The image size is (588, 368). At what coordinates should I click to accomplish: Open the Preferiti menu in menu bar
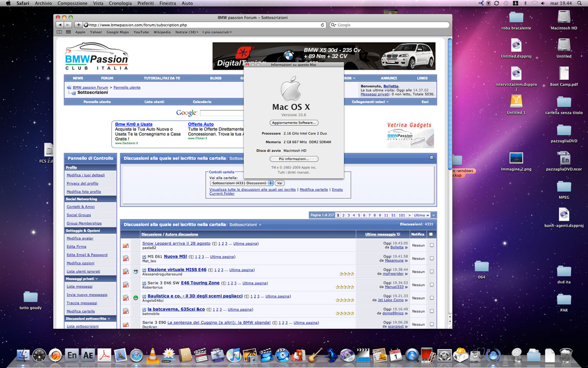(145, 3)
